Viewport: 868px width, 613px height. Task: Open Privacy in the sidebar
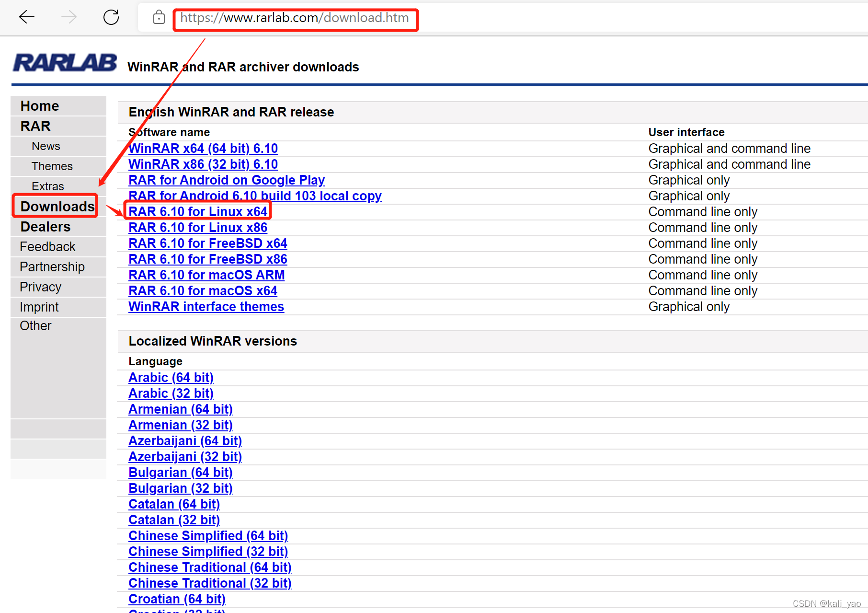coord(41,287)
